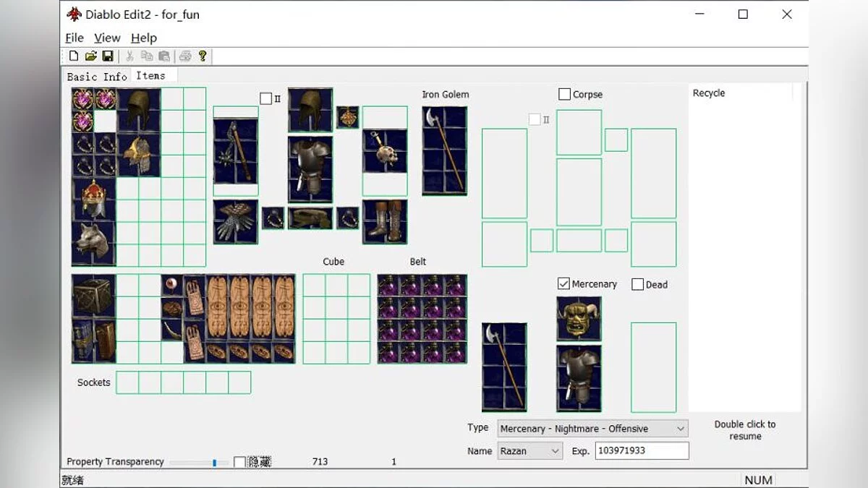Uncheck the Mercenary checkbox

click(x=564, y=284)
